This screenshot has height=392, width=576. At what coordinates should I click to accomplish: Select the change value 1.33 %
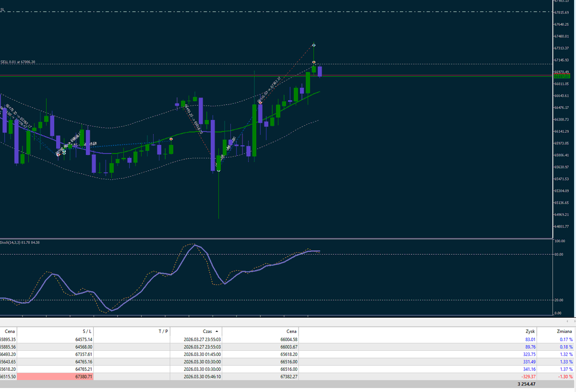point(566,361)
